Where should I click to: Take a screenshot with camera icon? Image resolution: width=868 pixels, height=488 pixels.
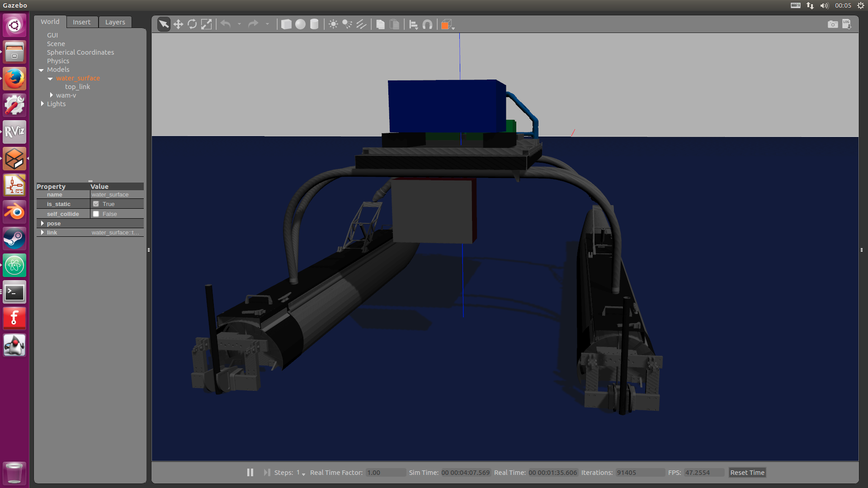[832, 24]
